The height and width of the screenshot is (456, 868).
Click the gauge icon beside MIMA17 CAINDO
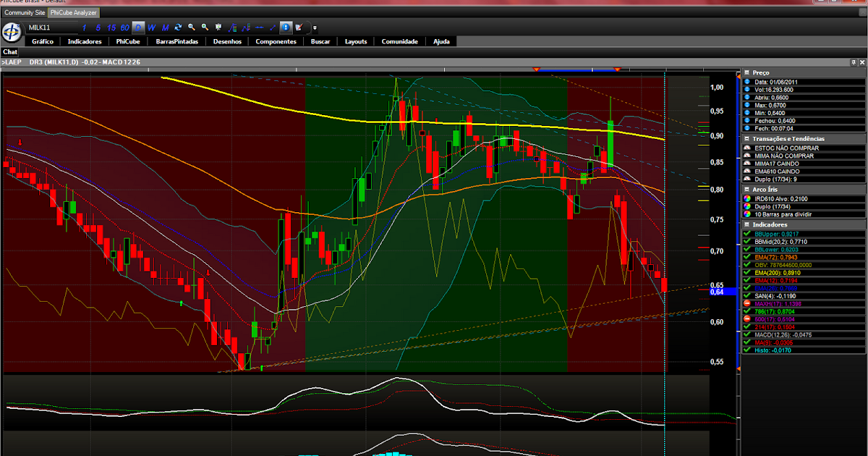(747, 164)
